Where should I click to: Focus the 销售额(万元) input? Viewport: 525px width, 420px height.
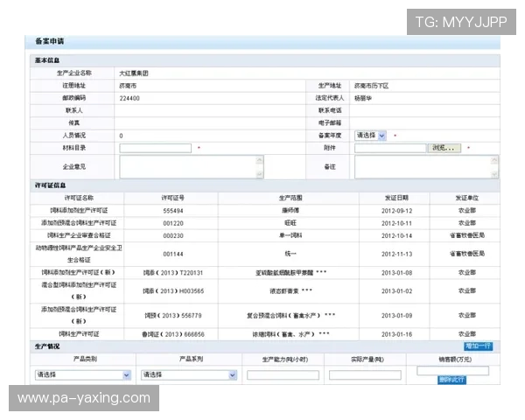pos(452,370)
